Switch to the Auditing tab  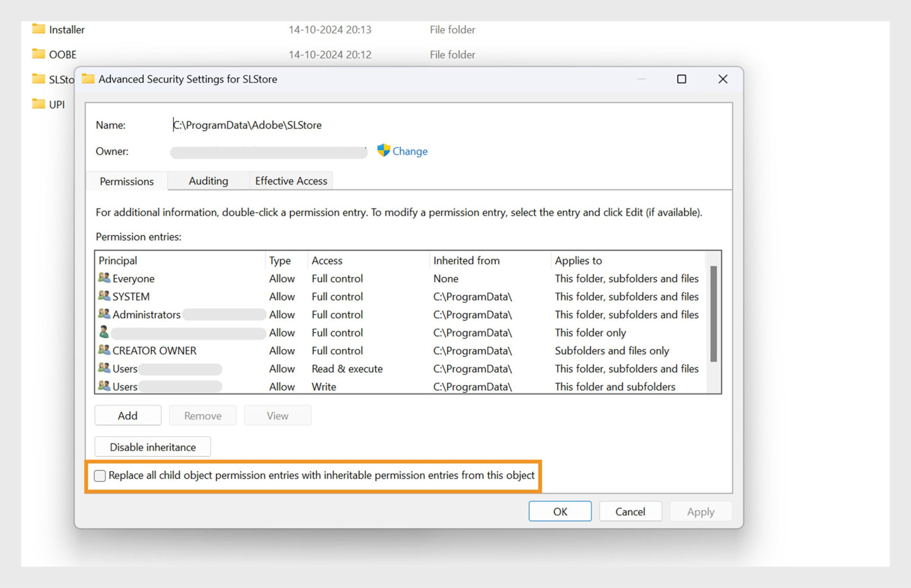click(x=208, y=181)
